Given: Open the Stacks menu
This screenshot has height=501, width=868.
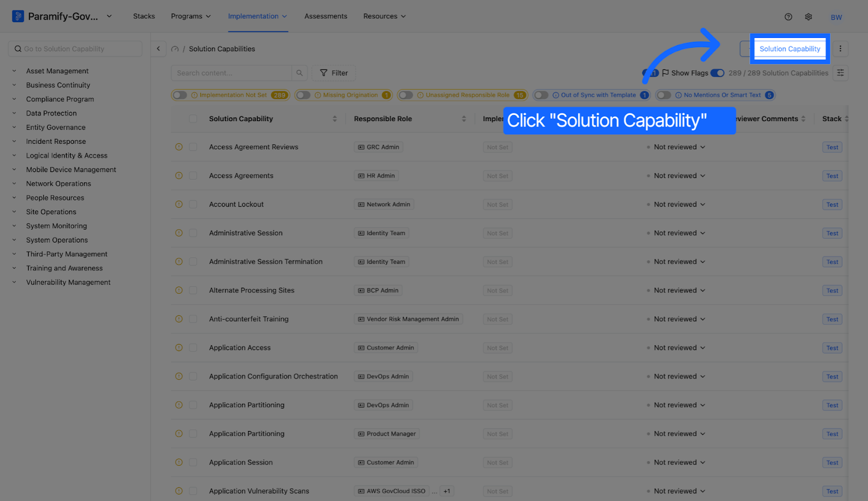Looking at the screenshot, I should 144,16.
